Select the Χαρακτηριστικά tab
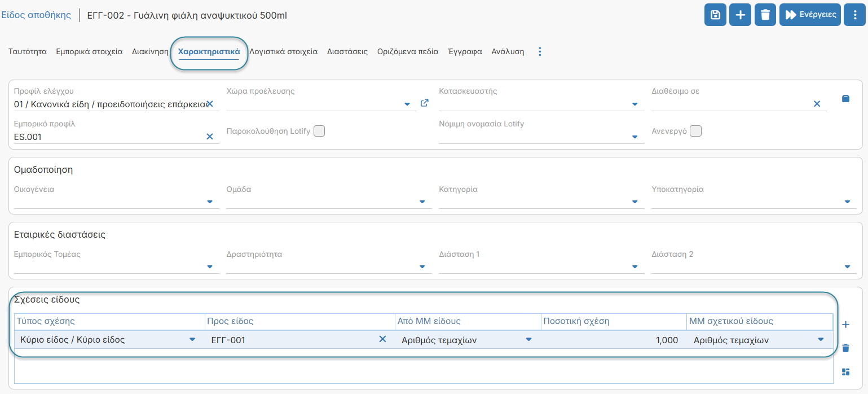This screenshot has width=868, height=394. click(x=209, y=51)
